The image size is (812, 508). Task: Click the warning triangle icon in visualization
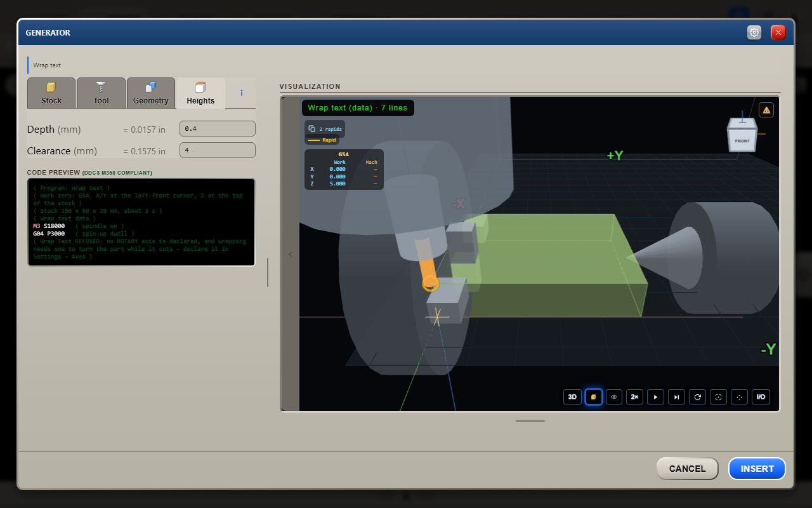(x=766, y=110)
